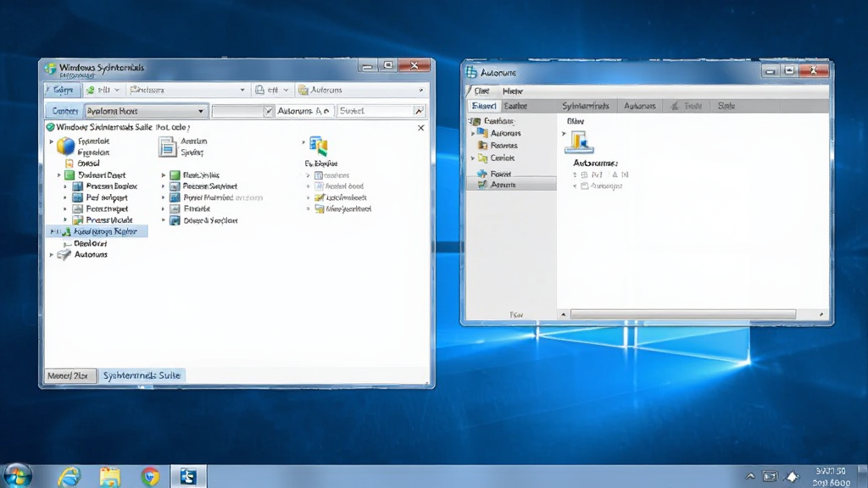Click the large folder icon in the Autoruns main pane
Viewport: 868px width, 488px height.
[579, 141]
